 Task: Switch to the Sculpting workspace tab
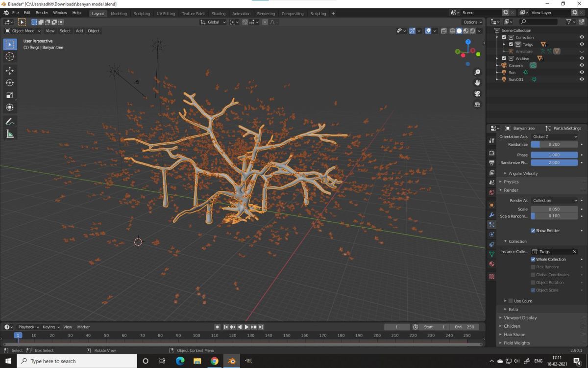(x=142, y=14)
